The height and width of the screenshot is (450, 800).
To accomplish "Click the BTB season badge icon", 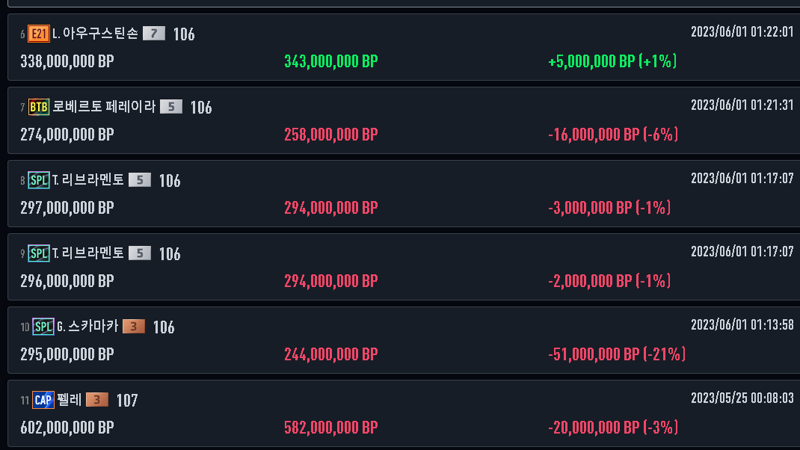I will (x=38, y=107).
